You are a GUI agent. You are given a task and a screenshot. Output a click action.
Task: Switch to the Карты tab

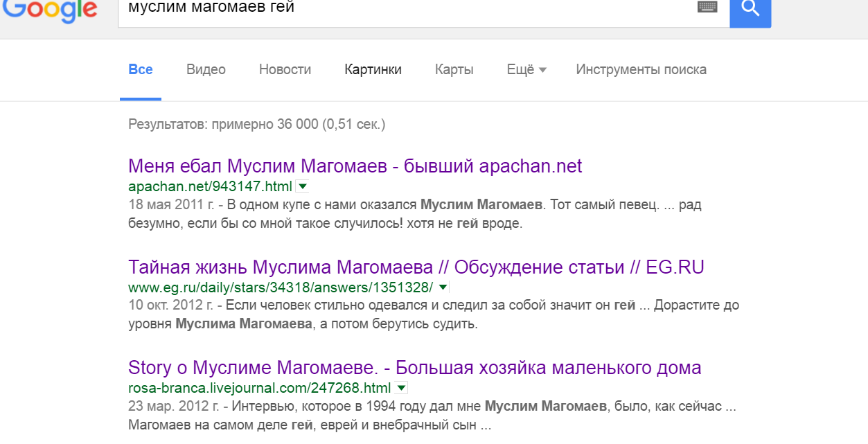pyautogui.click(x=454, y=69)
